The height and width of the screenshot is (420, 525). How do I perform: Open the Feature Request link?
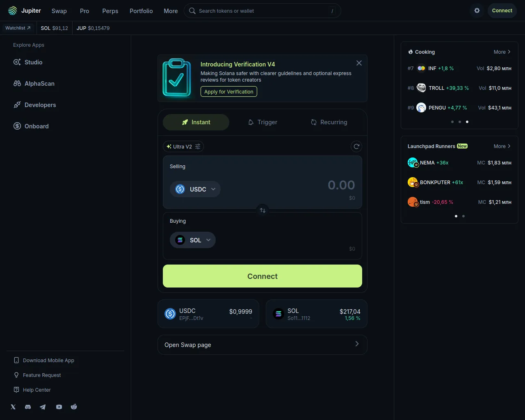tap(37, 375)
